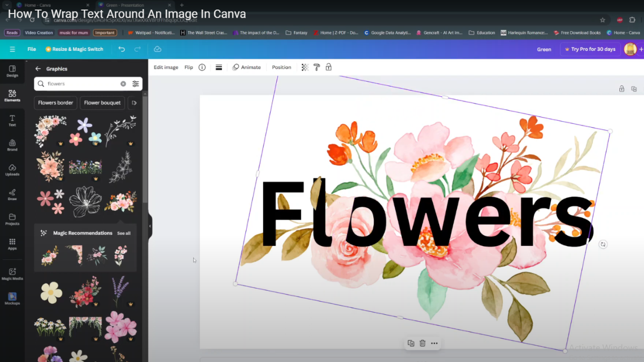This screenshot has width=644, height=362.
Task: Collapse the side panel with handle
Action: pyautogui.click(x=150, y=226)
